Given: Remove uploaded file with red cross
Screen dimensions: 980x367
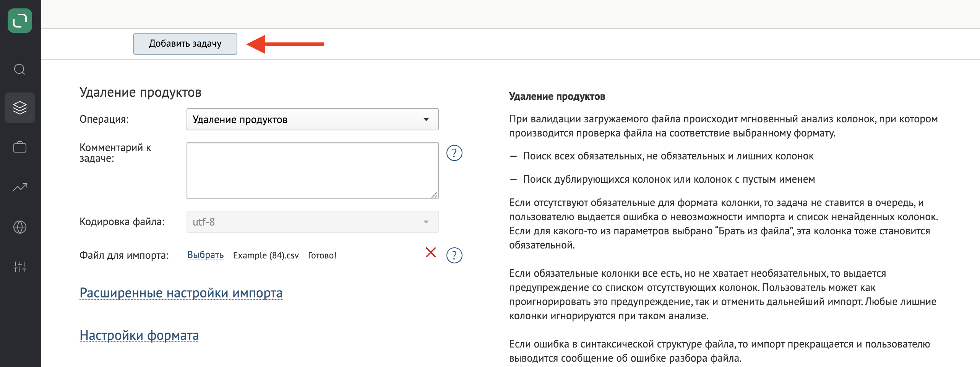Looking at the screenshot, I should coord(431,252).
